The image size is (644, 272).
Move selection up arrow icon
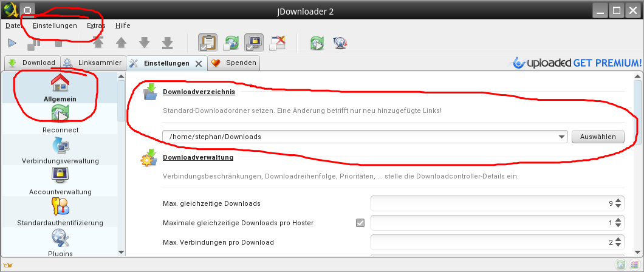(121, 42)
